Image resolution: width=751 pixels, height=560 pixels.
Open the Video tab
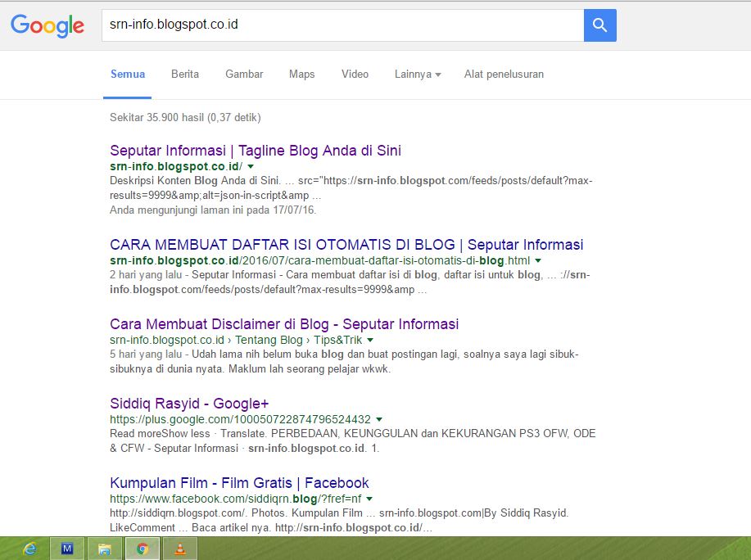[x=355, y=75]
